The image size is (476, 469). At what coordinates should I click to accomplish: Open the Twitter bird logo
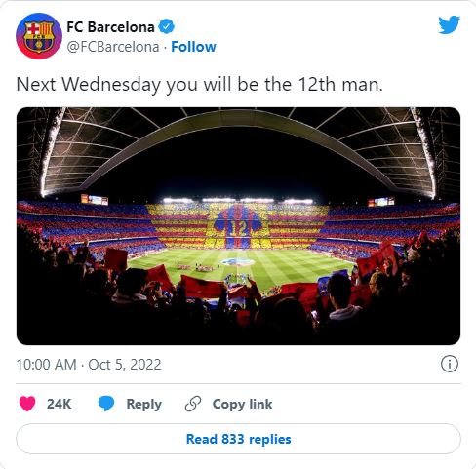click(x=449, y=24)
